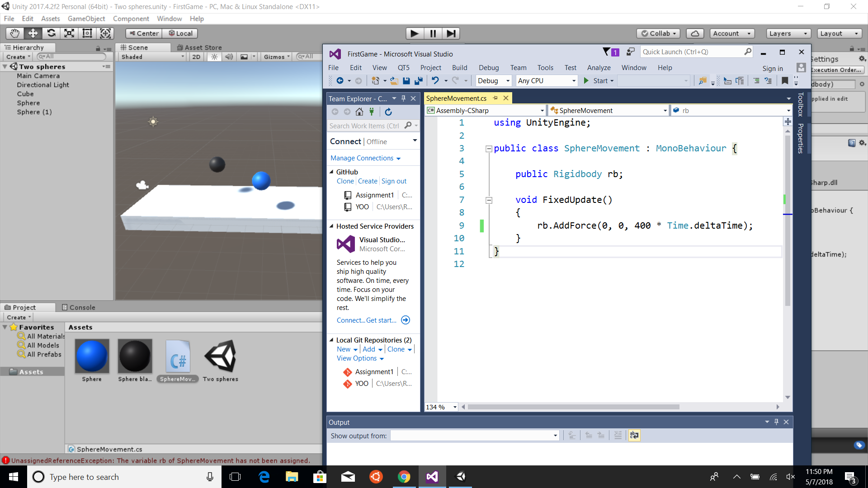Click Visual Studio Undo icon
Viewport: 868px width, 488px height.
[x=435, y=81]
